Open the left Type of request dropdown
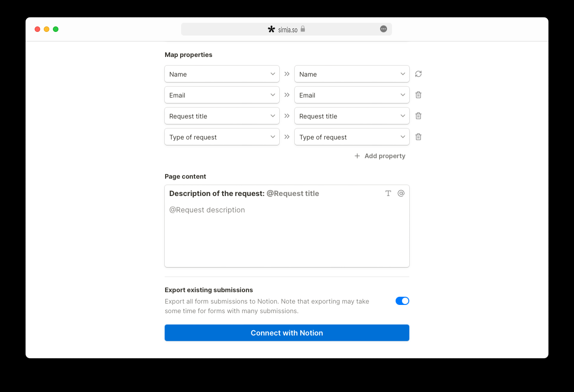The height and width of the screenshot is (392, 574). [x=222, y=137]
